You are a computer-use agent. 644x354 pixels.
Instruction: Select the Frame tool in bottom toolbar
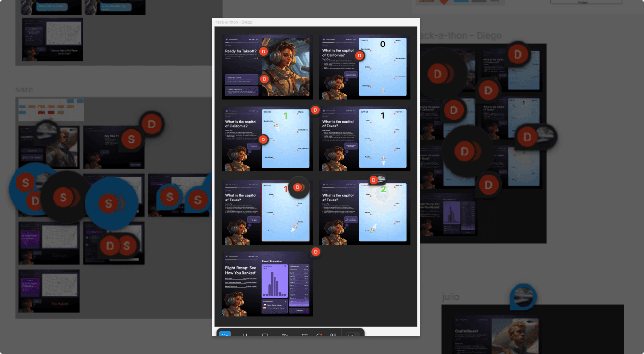(x=245, y=334)
